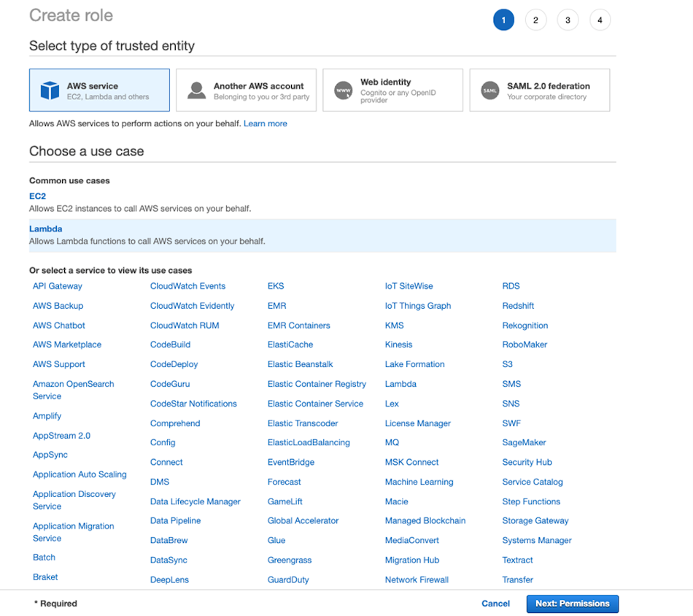The height and width of the screenshot is (616, 693).
Task: Pick AppSync service
Action: [50, 455]
